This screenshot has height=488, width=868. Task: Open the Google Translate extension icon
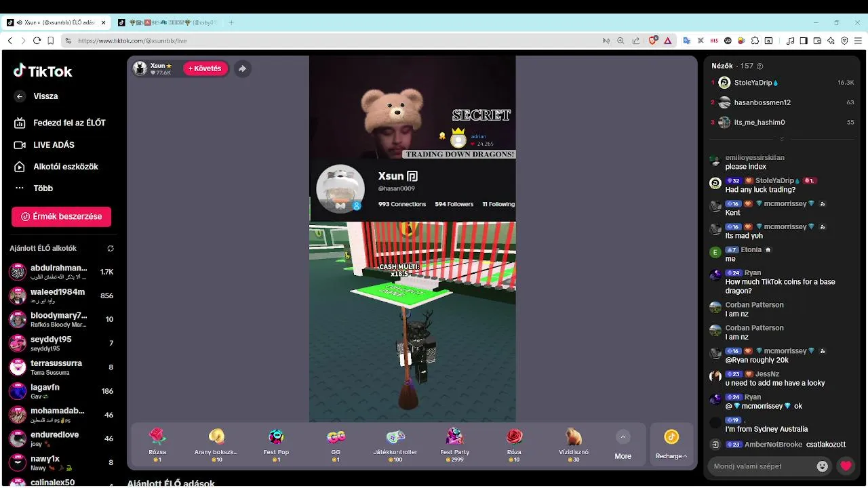[686, 41]
